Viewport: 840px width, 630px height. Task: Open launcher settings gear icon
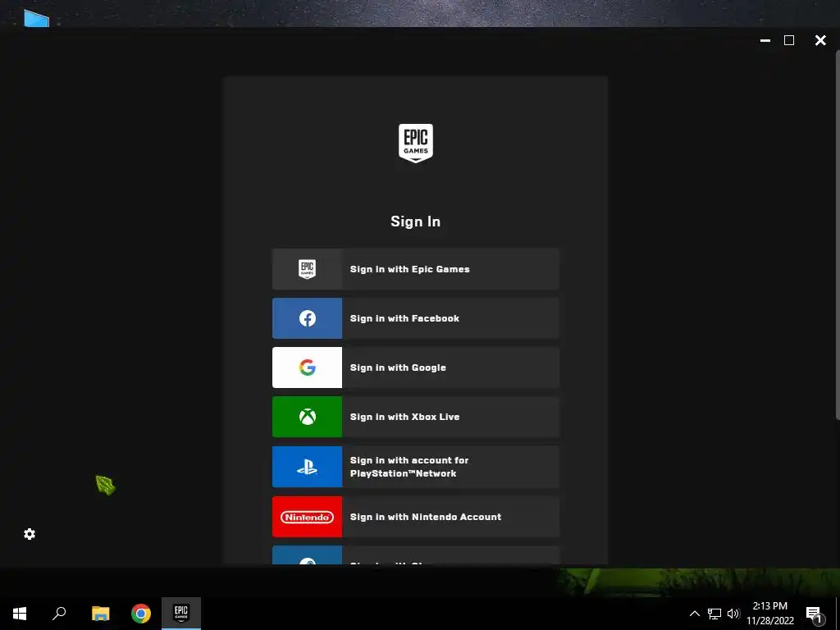click(x=30, y=534)
